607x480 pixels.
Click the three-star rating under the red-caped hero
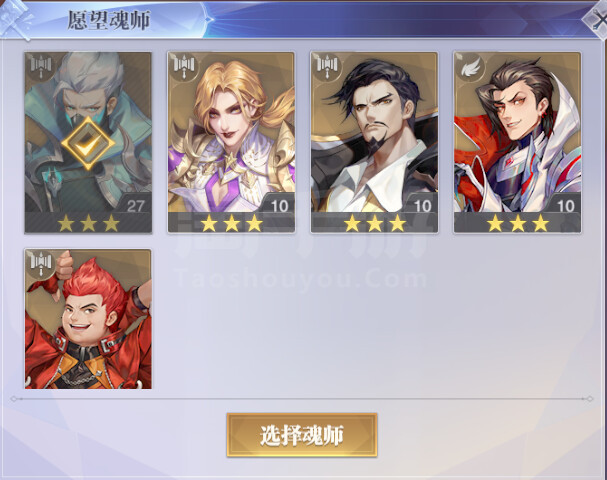point(518,223)
